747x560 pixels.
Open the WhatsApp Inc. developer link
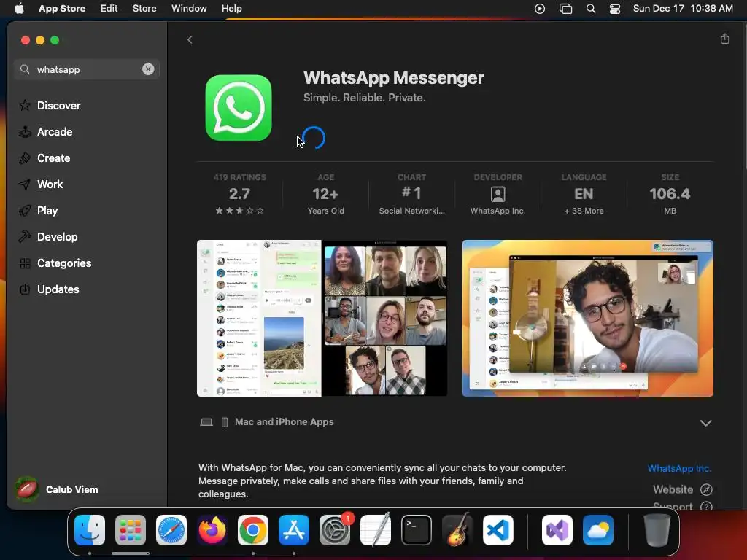679,468
